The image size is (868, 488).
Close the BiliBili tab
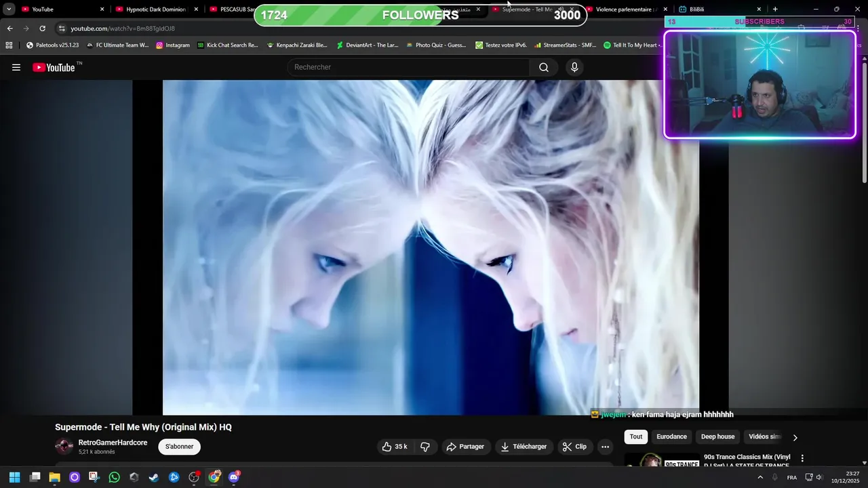pyautogui.click(x=759, y=9)
